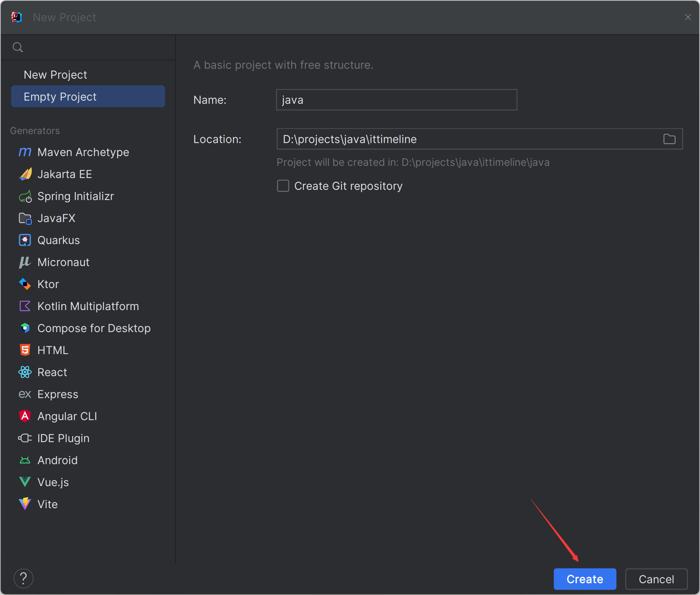Select New Project in the sidebar

[x=88, y=75]
